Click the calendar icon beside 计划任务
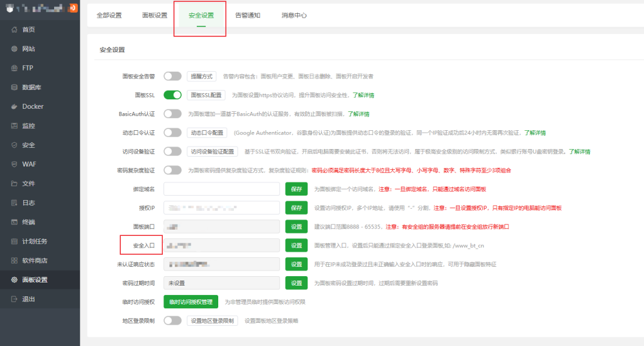Viewport: 644px width, 346px height. pos(14,241)
